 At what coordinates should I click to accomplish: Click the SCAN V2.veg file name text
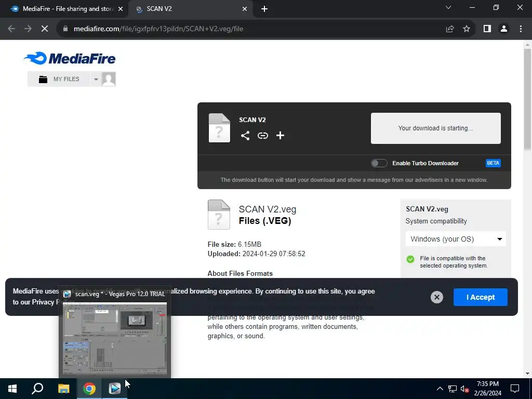(268, 209)
